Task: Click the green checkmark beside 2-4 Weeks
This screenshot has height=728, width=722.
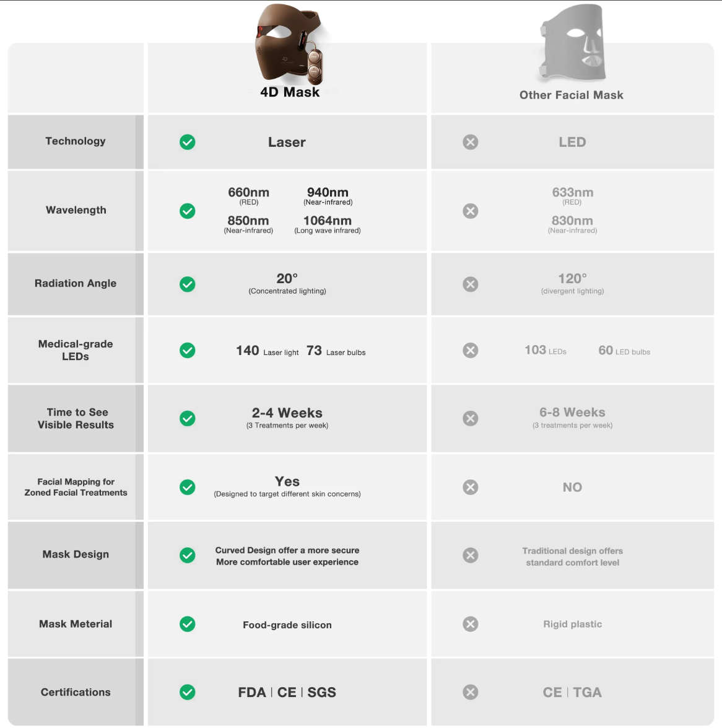Action: point(188,419)
